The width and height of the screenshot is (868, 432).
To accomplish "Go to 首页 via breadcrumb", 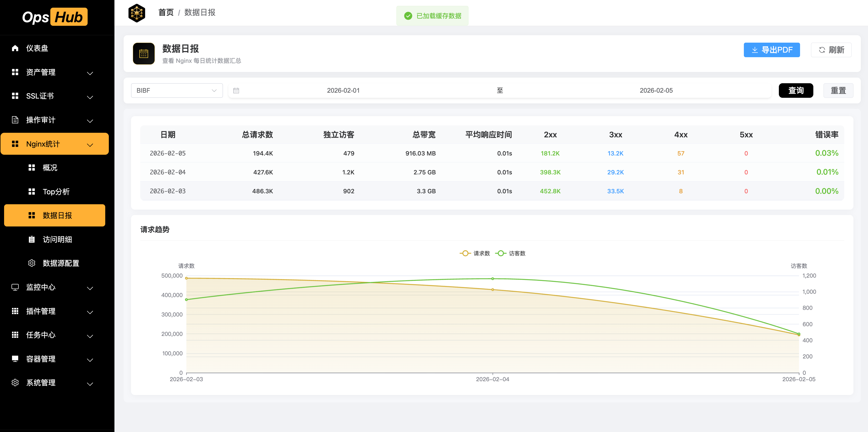I will [x=166, y=13].
